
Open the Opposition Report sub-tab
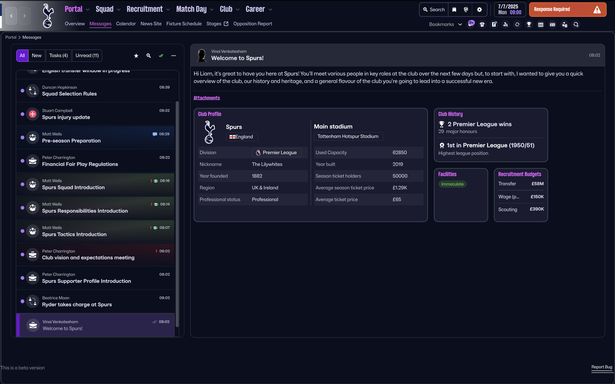click(252, 24)
